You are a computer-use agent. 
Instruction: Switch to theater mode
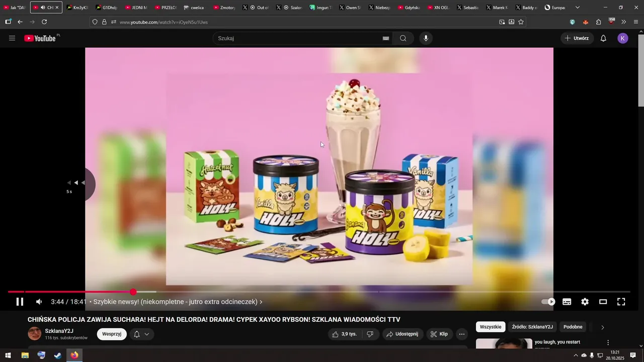[x=603, y=302]
